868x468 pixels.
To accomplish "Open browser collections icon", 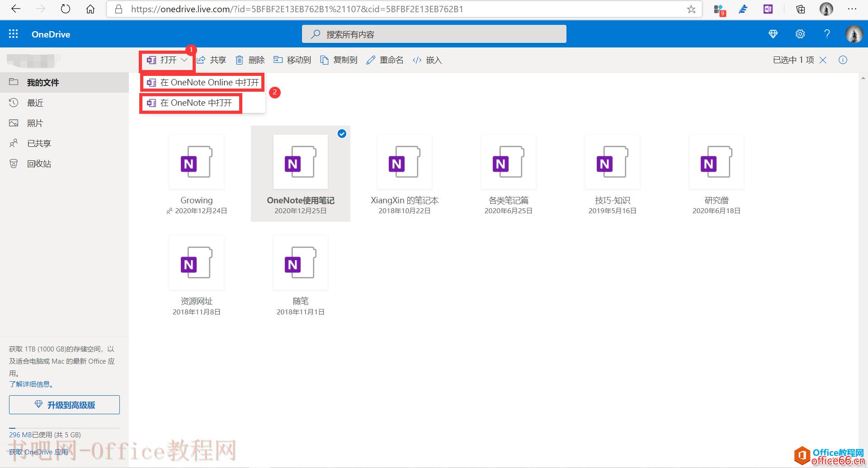I will pos(801,9).
